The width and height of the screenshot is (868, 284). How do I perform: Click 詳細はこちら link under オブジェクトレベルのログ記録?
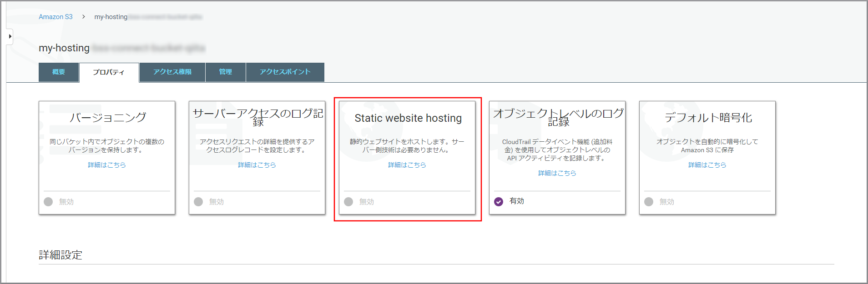pos(557,173)
